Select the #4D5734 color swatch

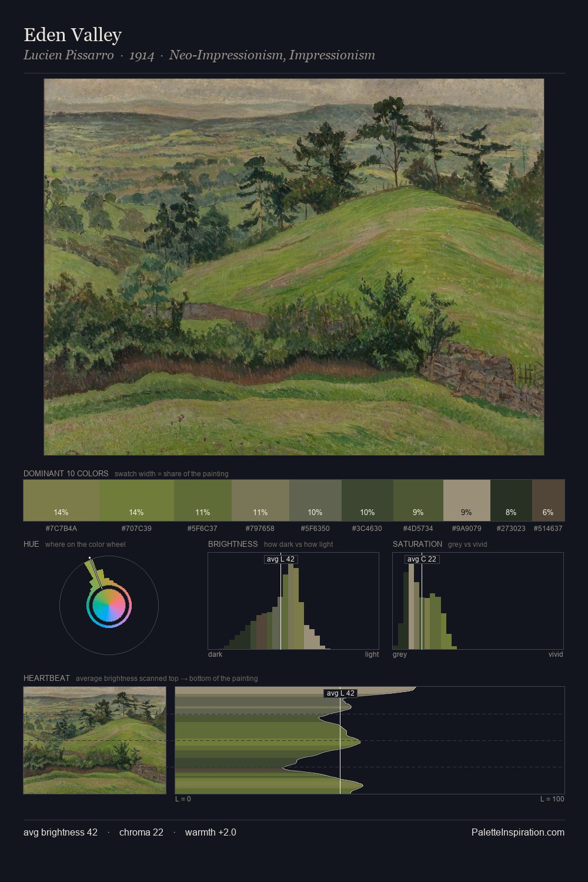coord(418,500)
